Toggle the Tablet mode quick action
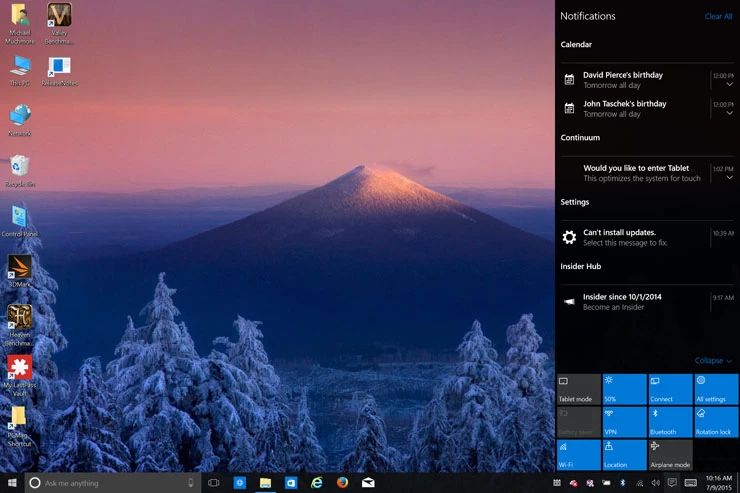This screenshot has width=740, height=493. [x=579, y=389]
